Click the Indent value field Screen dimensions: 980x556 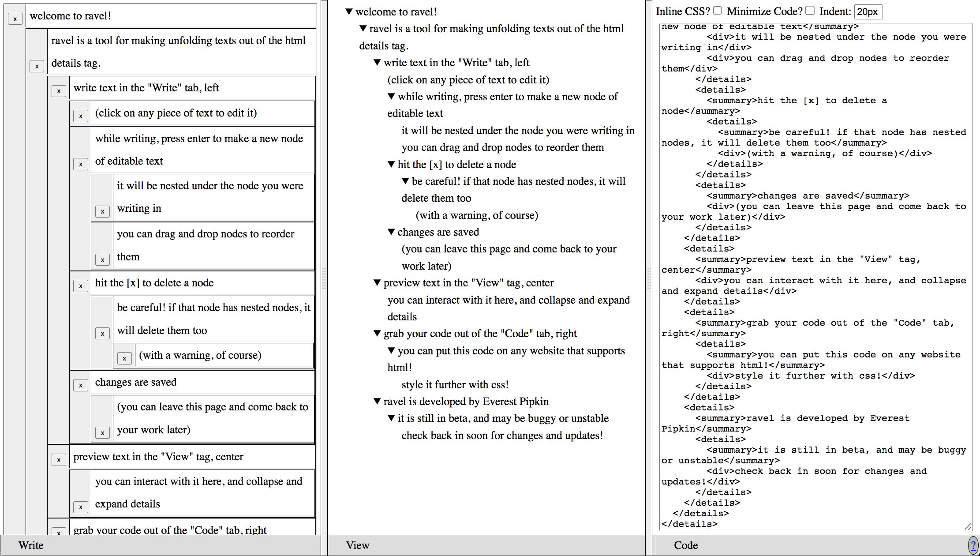tap(868, 12)
